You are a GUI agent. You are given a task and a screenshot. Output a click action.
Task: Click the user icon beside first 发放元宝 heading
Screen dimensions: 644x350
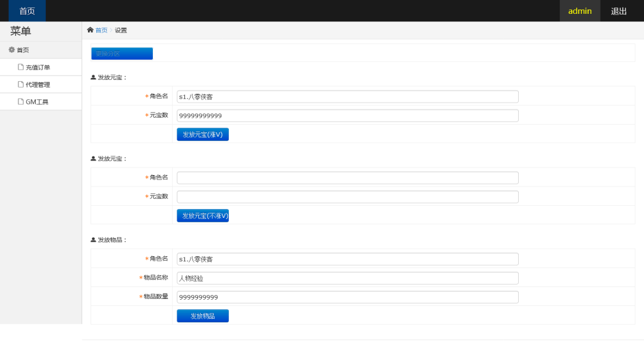94,77
